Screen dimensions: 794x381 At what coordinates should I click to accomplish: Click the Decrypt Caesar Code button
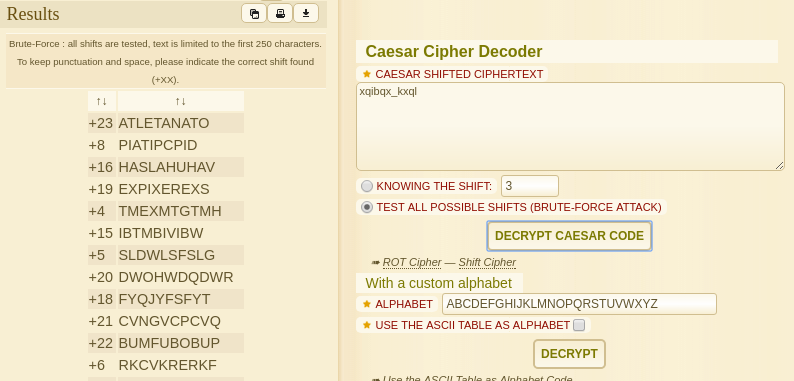click(569, 236)
